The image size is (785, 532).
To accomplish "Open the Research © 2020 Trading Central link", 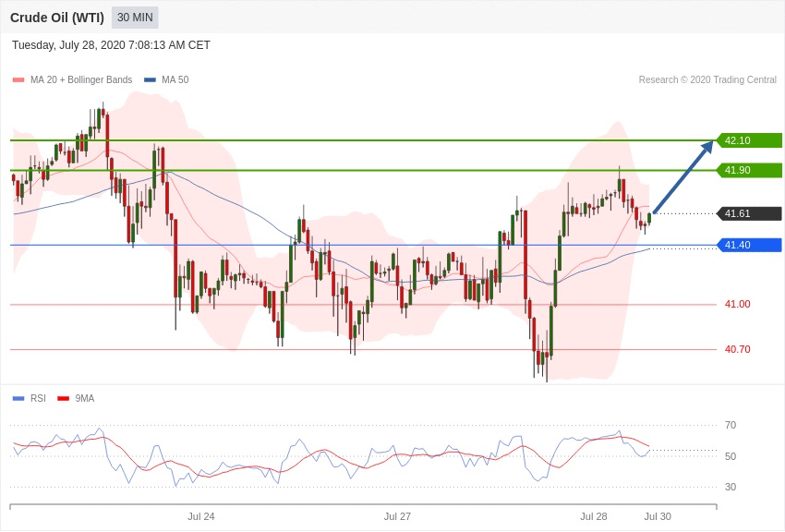I will [x=707, y=79].
